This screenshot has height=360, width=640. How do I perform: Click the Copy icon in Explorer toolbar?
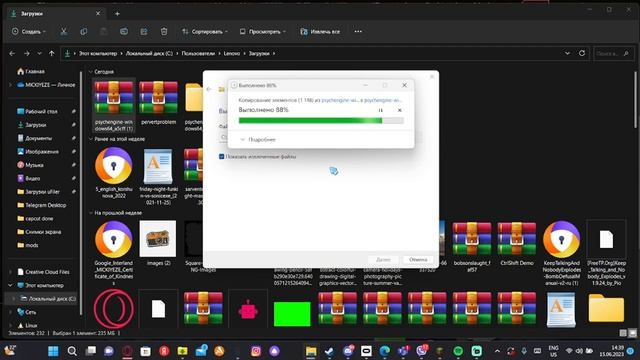(x=84, y=31)
